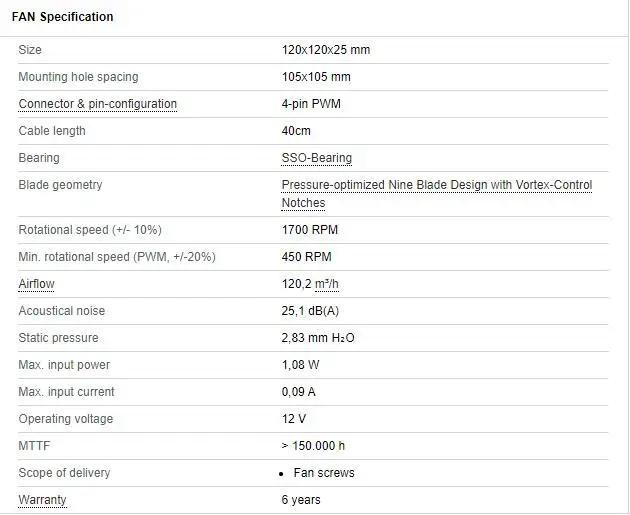The height and width of the screenshot is (515, 630).
Task: Click the 40cm cable length value
Action: (x=296, y=131)
